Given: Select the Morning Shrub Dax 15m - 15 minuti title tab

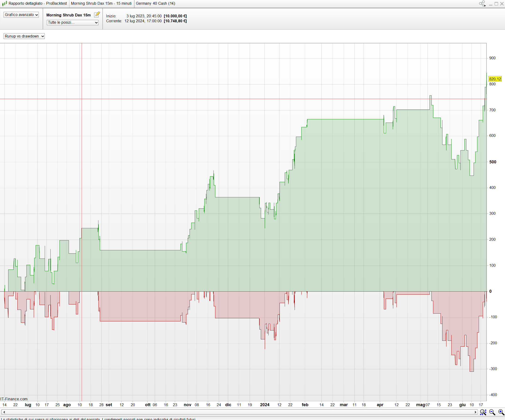Looking at the screenshot, I should [x=101, y=4].
